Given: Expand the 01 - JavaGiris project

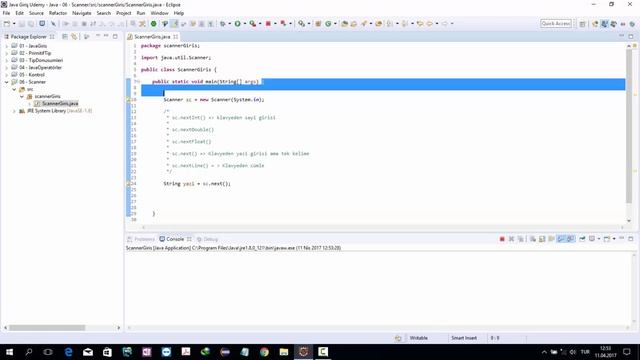Looking at the screenshot, I should pos(7,46).
